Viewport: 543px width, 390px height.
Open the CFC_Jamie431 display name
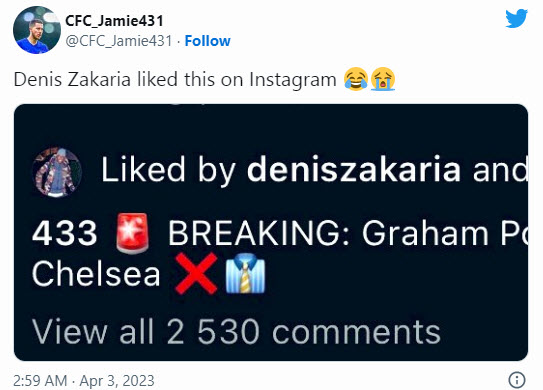click(114, 21)
